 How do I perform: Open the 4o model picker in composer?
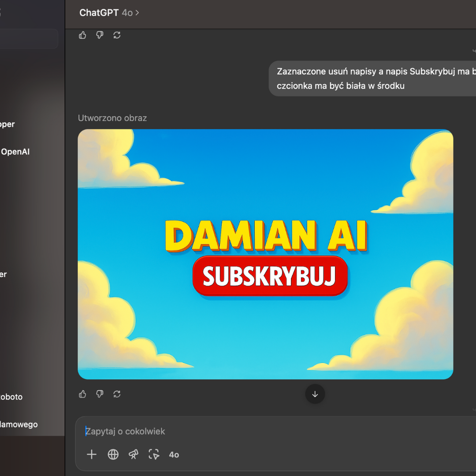coord(174,454)
